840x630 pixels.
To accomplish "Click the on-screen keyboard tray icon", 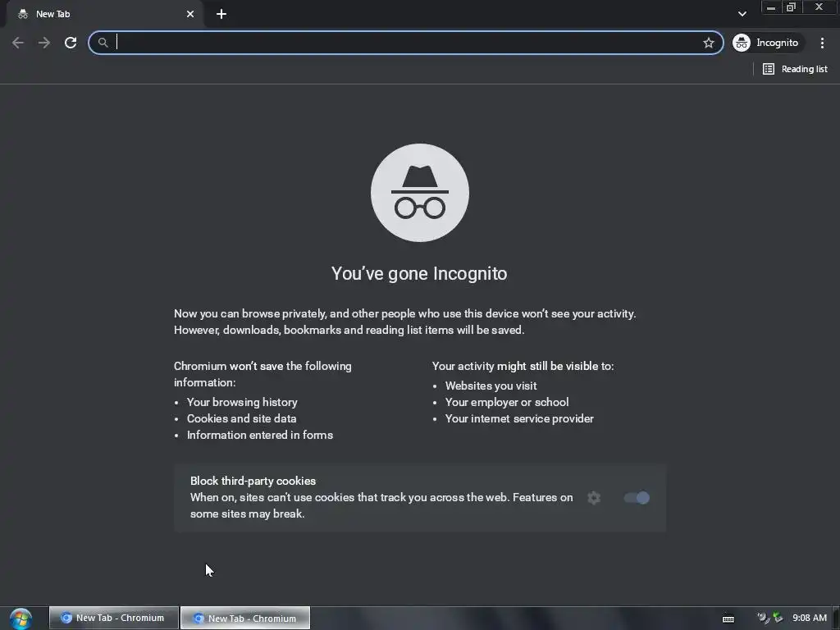I will click(728, 619).
